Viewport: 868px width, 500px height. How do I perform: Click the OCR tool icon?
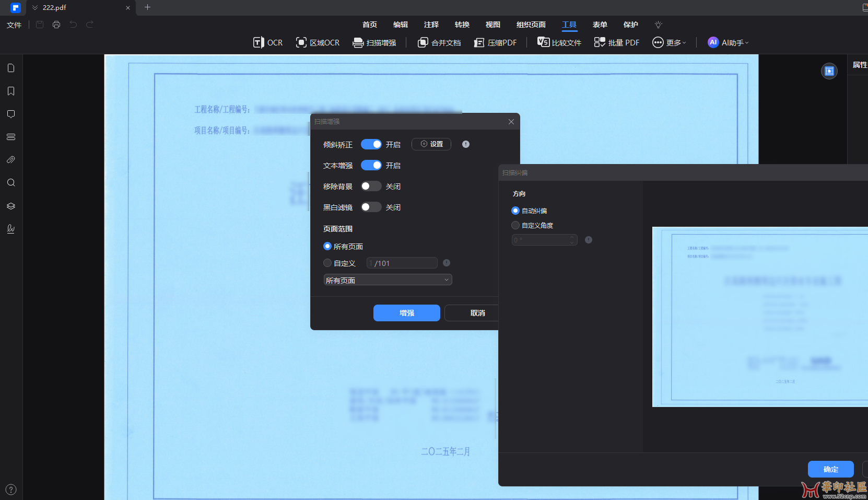(x=259, y=43)
